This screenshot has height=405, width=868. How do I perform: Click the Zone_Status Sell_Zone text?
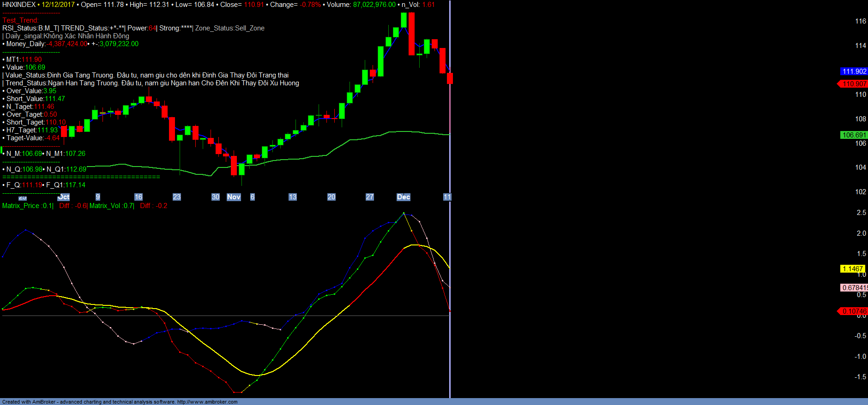(229, 28)
